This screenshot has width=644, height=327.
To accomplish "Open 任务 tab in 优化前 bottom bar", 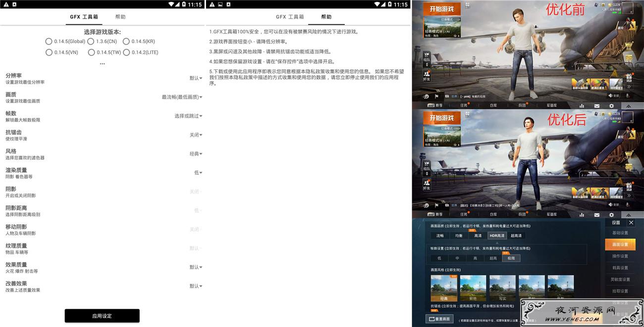I will [x=464, y=106].
